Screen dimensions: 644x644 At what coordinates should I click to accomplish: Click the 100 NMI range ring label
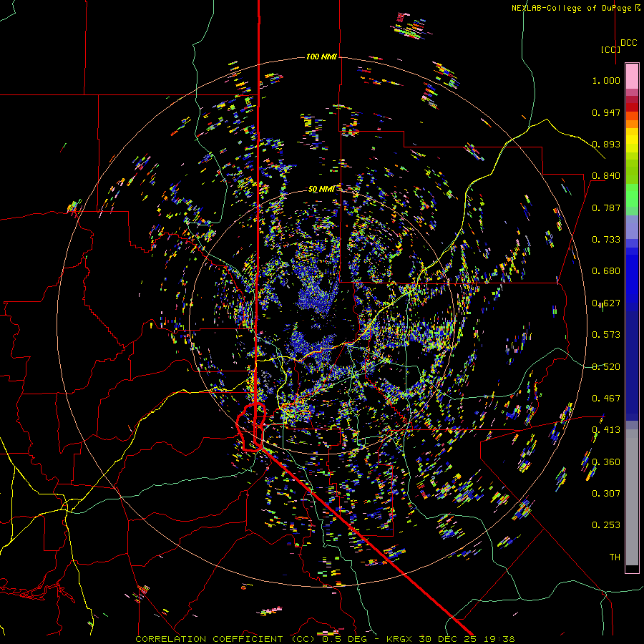click(x=321, y=57)
